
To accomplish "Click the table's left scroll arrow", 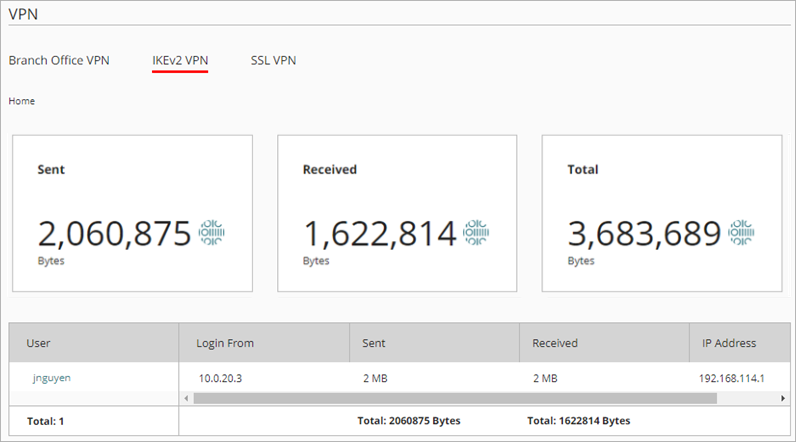I will point(187,398).
